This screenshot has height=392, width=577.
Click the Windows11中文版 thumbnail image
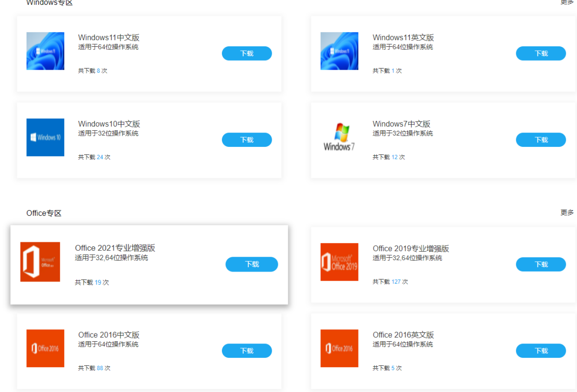[45, 51]
